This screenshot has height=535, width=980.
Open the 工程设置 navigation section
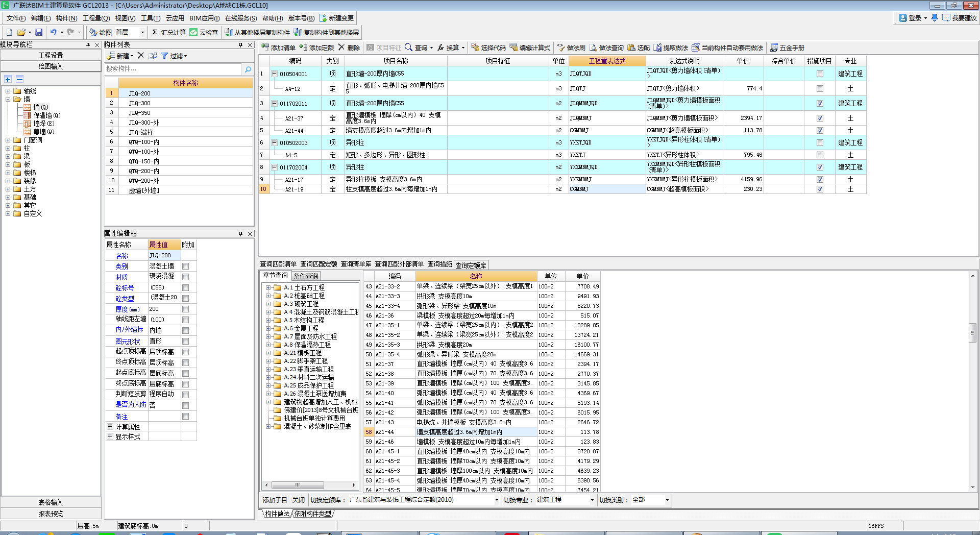[51, 55]
